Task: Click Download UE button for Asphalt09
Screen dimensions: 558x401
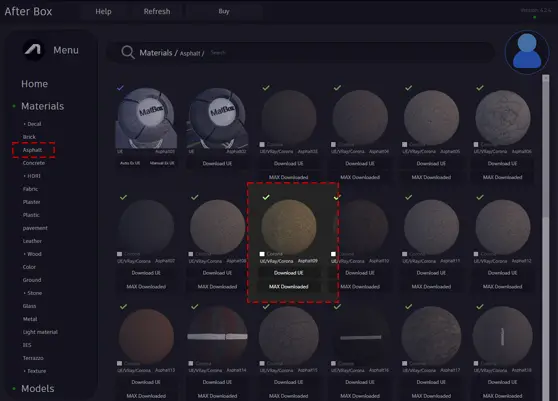Action: pos(289,273)
